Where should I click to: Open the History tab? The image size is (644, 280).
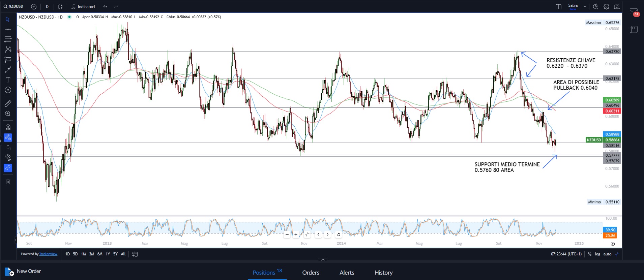click(383, 273)
